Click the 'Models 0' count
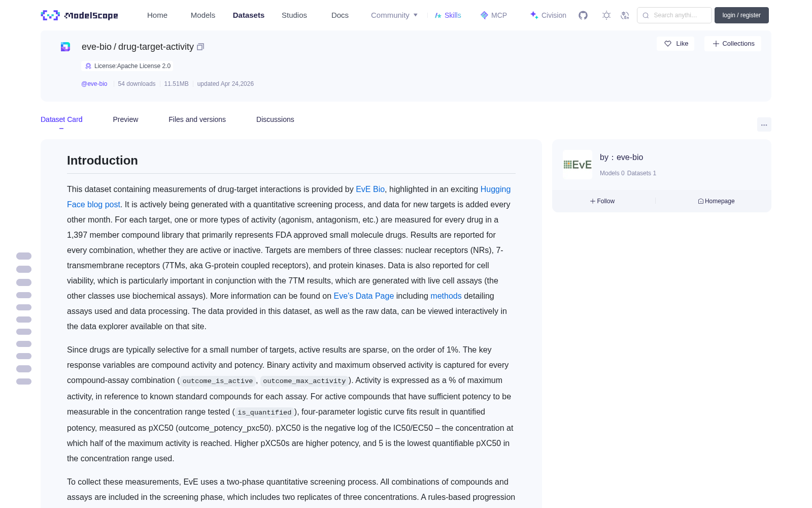 click(x=612, y=173)
